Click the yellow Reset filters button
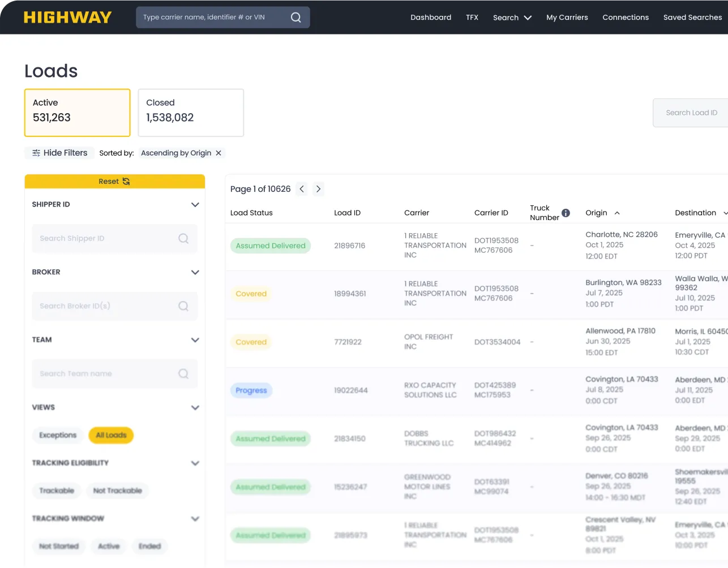Image resolution: width=728 pixels, height=568 pixels. (115, 182)
